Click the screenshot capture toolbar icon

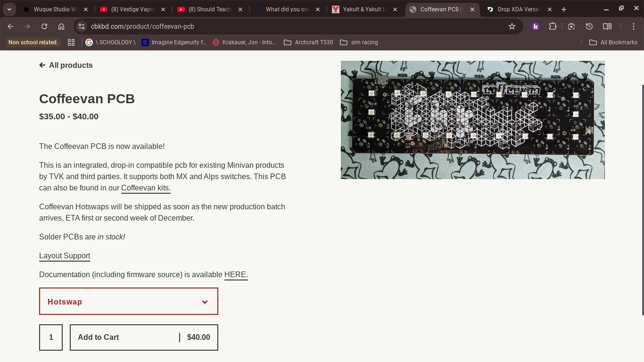[571, 26]
